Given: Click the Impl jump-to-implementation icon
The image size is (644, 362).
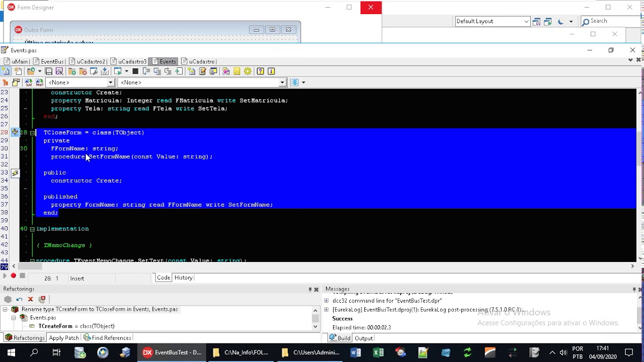Looking at the screenshot, I should (x=39, y=82).
